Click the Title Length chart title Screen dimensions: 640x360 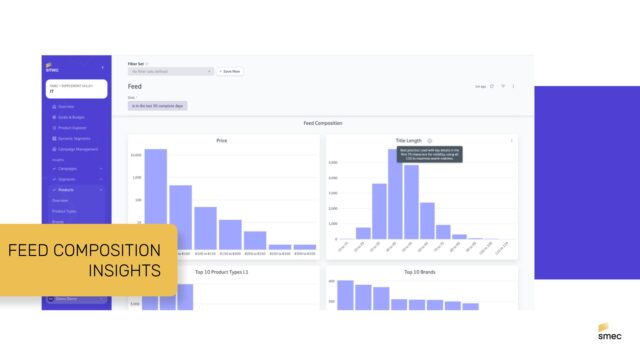click(x=409, y=140)
